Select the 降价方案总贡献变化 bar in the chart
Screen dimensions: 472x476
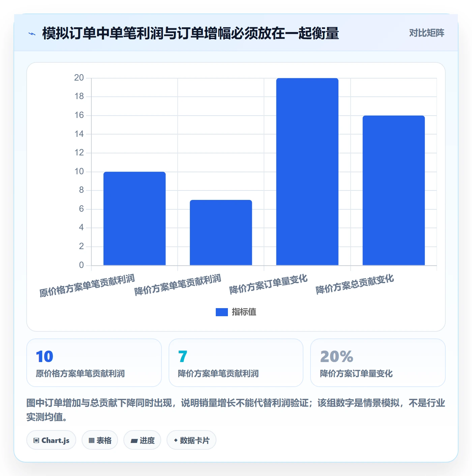pos(393,190)
